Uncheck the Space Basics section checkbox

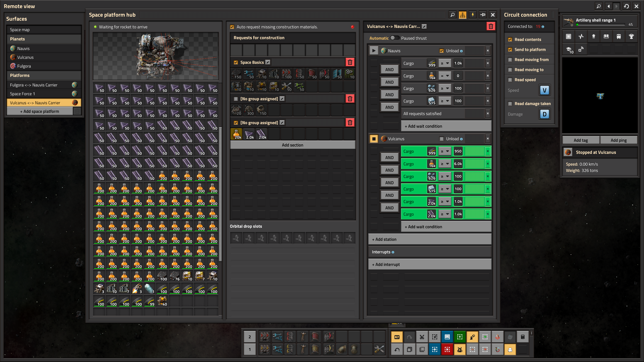coord(236,62)
